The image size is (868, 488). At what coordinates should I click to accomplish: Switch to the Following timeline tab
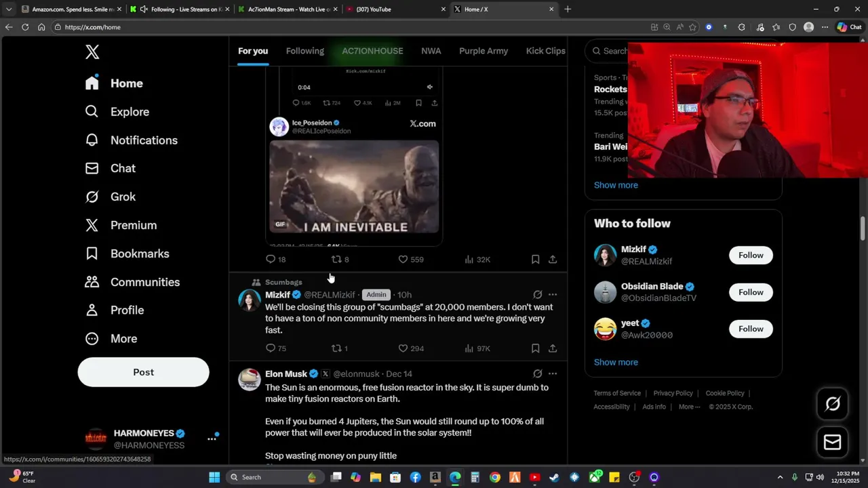(x=304, y=51)
